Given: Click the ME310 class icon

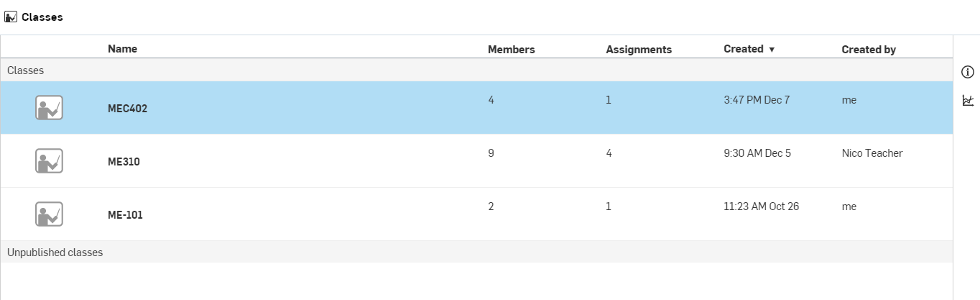Looking at the screenshot, I should click(49, 161).
